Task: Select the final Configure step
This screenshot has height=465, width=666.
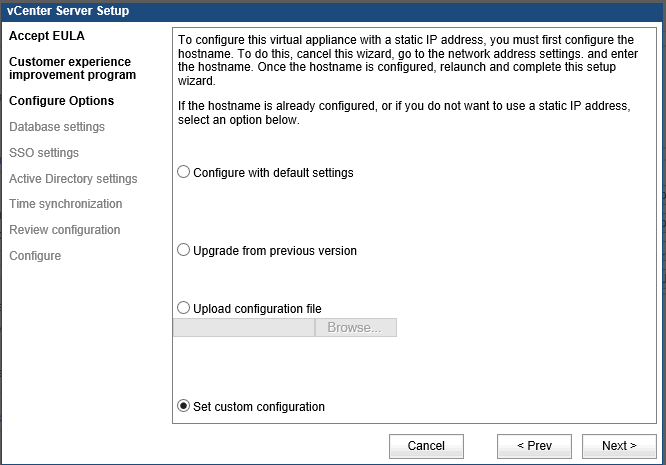Action: pos(35,256)
